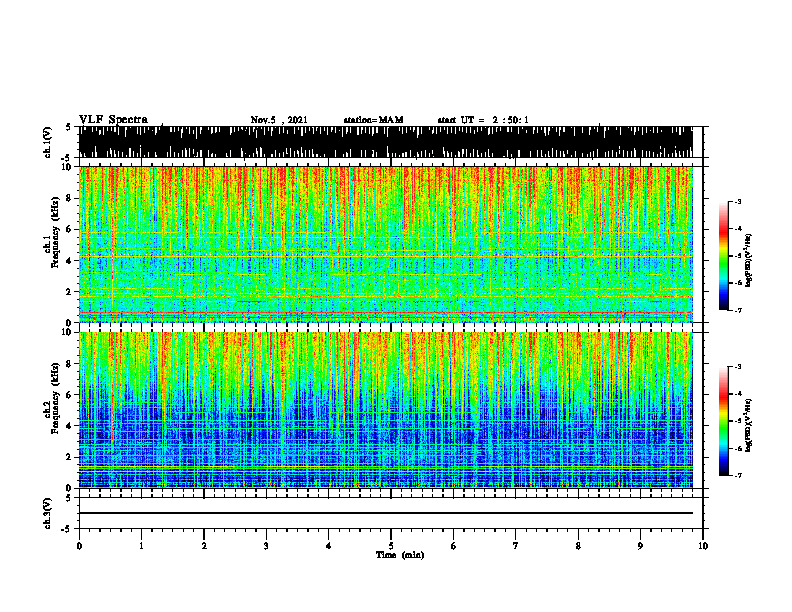The width and height of the screenshot is (792, 612).
Task: Click the 9 minute tick label
Action: click(x=640, y=546)
